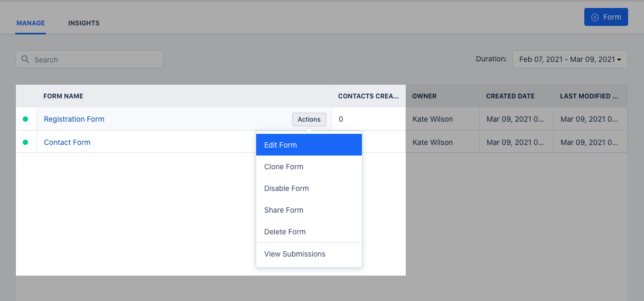Click the last modified date for Contact Form
This screenshot has height=301, width=644.
coord(589,142)
